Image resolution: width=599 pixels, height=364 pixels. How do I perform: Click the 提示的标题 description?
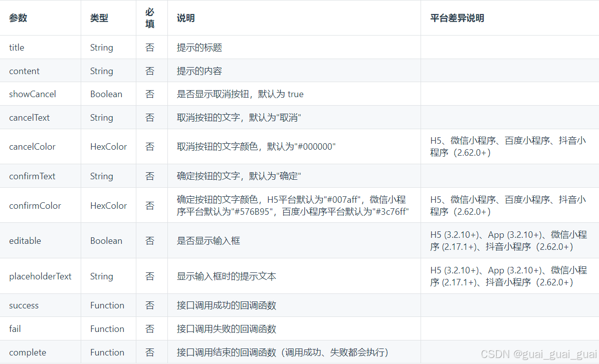tap(199, 47)
